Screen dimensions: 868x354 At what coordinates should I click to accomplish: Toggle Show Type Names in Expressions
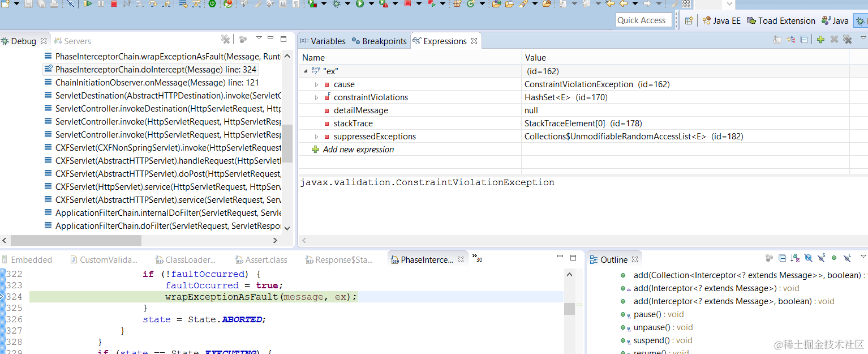pyautogui.click(x=777, y=39)
